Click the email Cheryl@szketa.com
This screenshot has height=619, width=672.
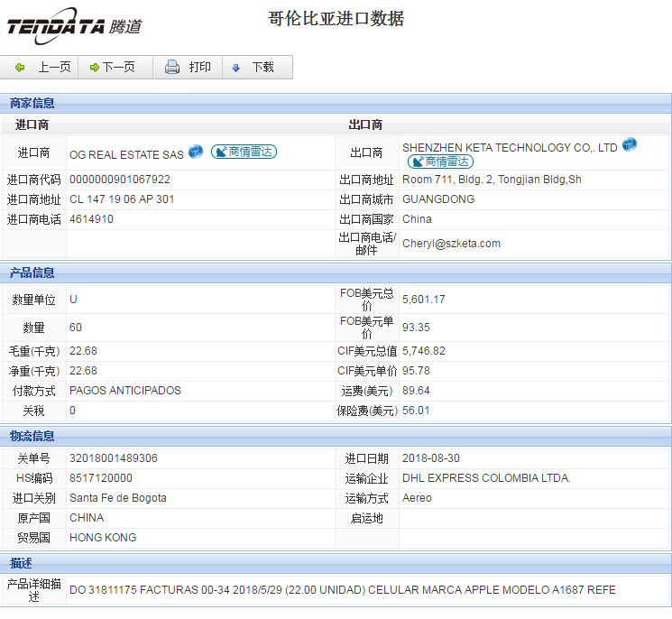(451, 244)
